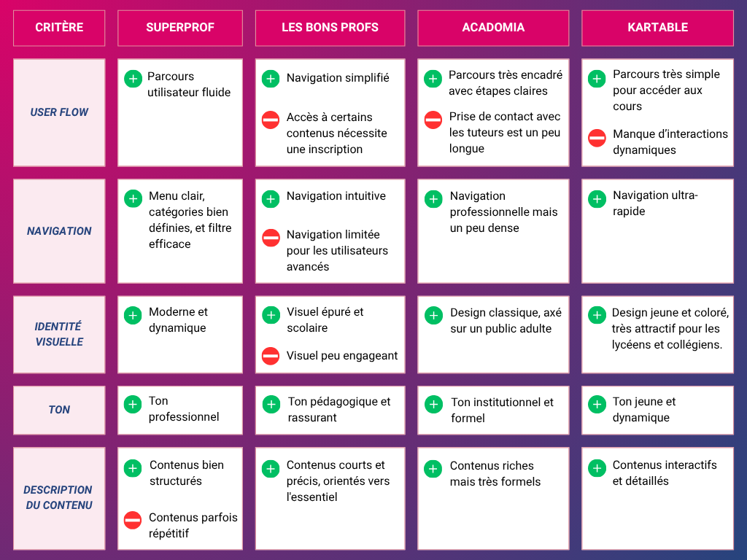
Task: Click the DESCRIPTION DU CONTENU row label
Action: point(59,497)
